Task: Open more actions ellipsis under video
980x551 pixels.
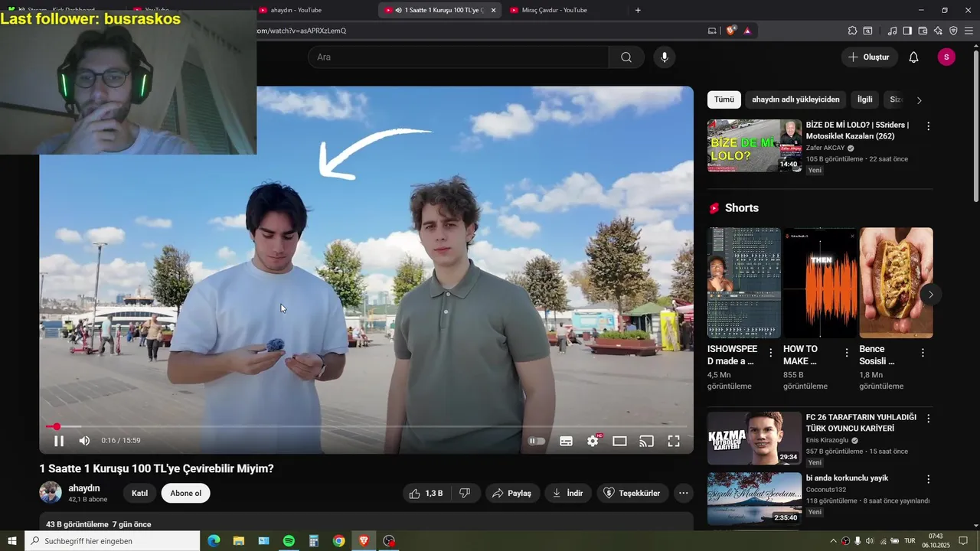Action: coord(684,494)
